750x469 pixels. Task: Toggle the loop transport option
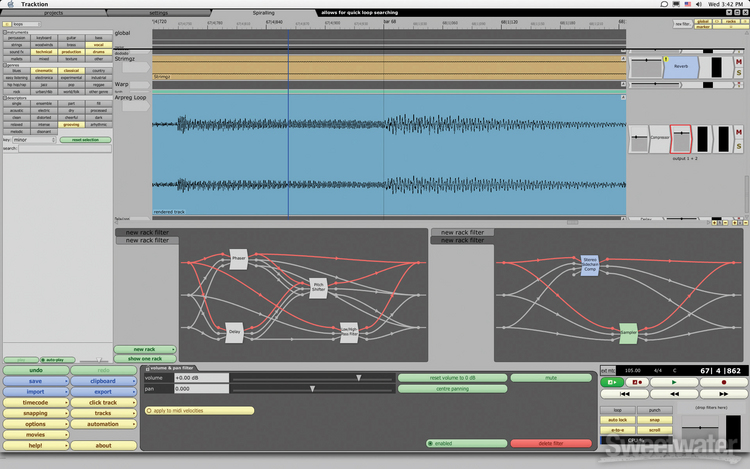618,410
